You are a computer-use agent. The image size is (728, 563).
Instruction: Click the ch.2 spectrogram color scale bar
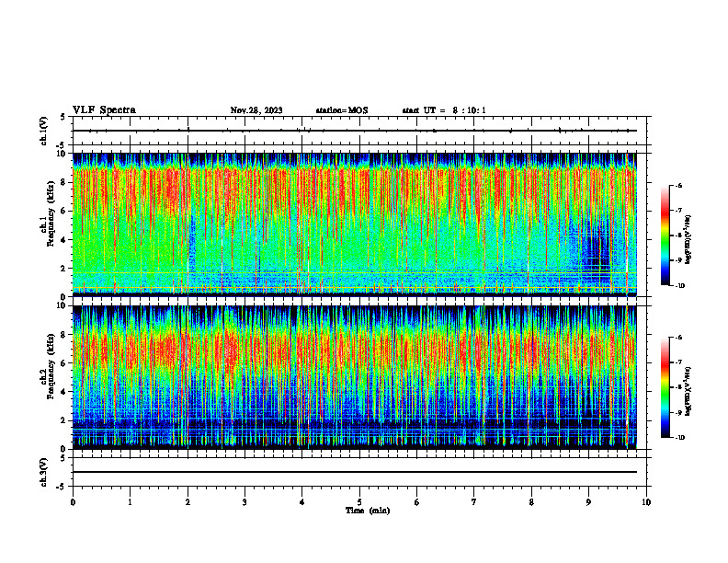(665, 387)
